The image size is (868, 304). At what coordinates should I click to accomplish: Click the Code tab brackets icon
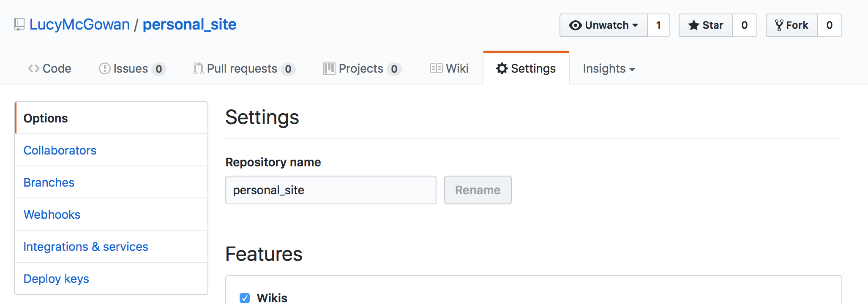34,68
